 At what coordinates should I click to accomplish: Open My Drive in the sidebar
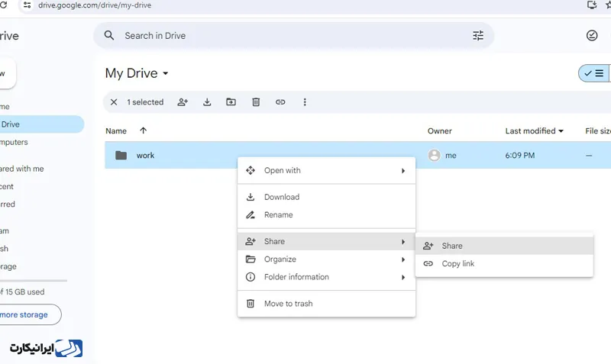[42, 124]
